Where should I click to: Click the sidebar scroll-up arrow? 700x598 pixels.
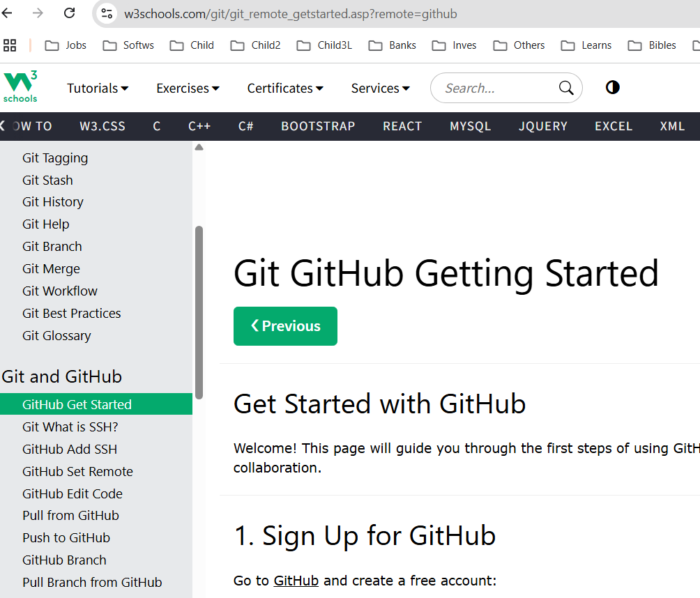pos(199,147)
